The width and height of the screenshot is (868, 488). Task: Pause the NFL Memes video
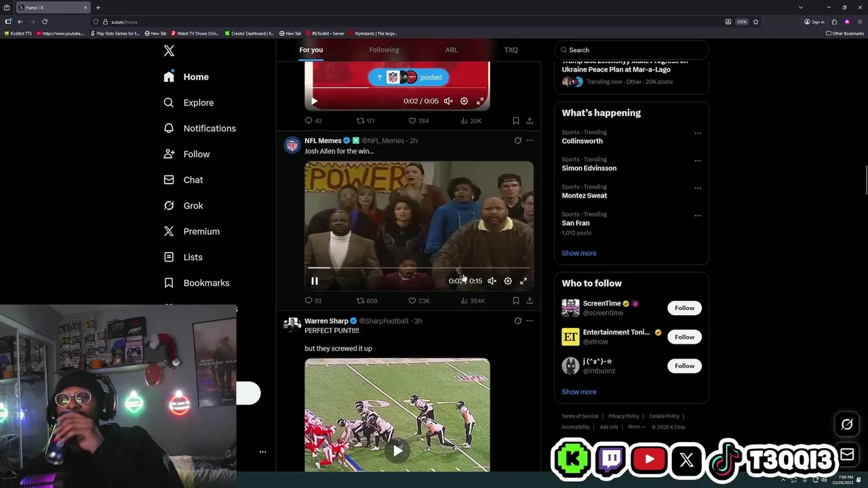[x=315, y=281]
